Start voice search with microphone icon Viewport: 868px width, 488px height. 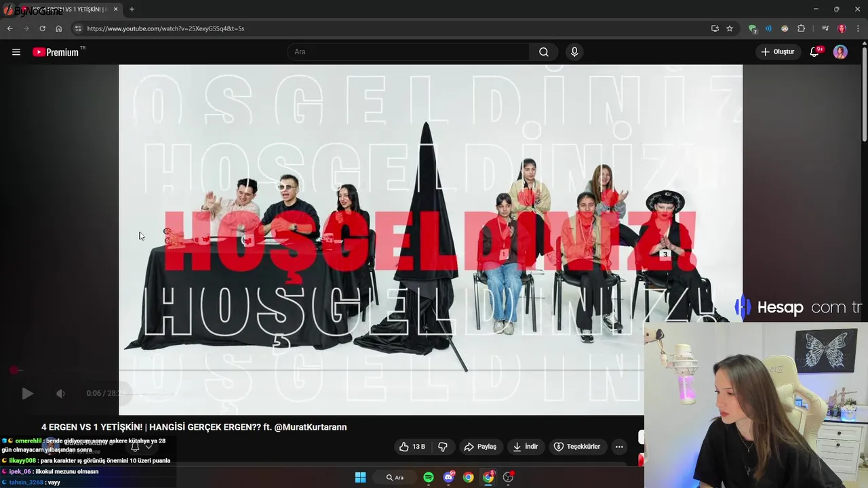pos(574,52)
